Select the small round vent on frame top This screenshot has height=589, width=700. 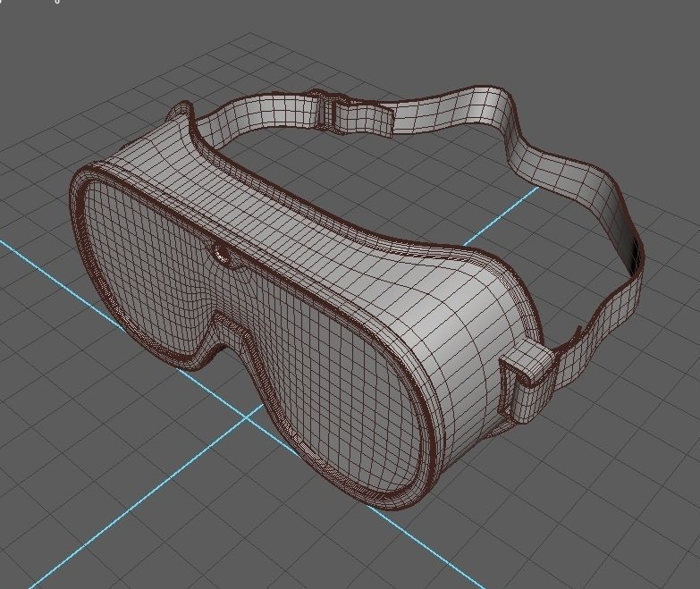pyautogui.click(x=223, y=255)
